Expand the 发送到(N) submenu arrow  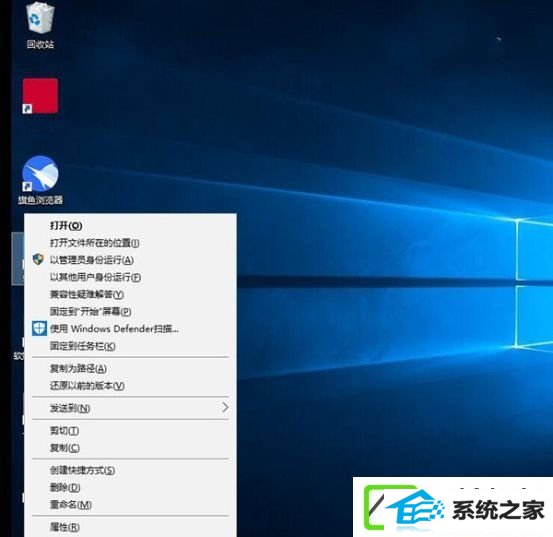point(225,408)
